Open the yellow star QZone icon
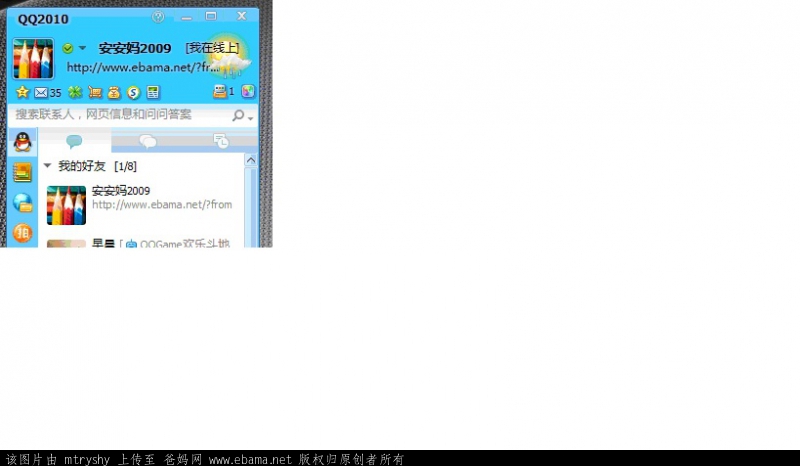The image size is (800, 466). [22, 92]
